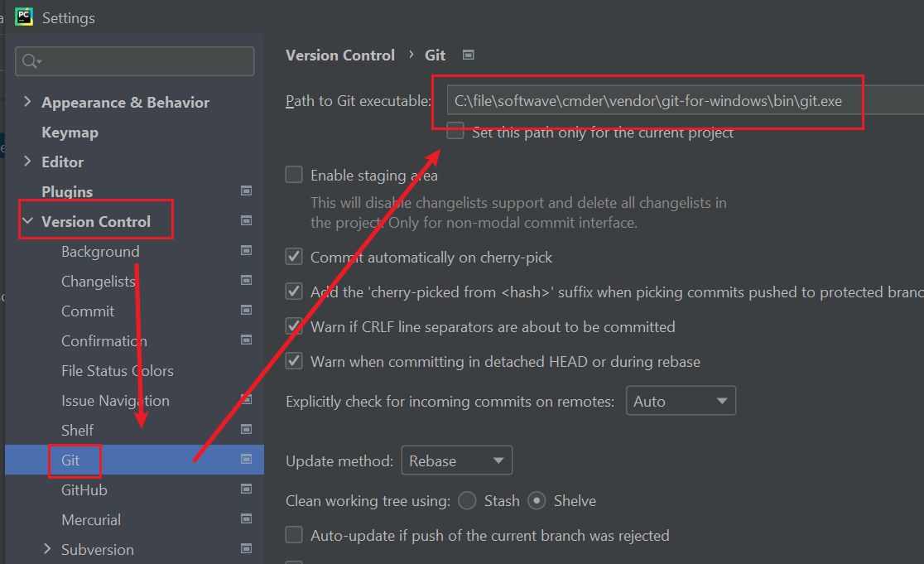Open the Update method Rebase dropdown
The height and width of the screenshot is (564, 924).
click(x=457, y=460)
